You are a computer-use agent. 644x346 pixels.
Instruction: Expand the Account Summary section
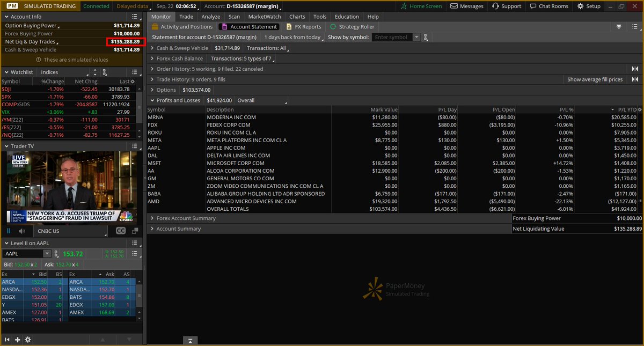(152, 229)
